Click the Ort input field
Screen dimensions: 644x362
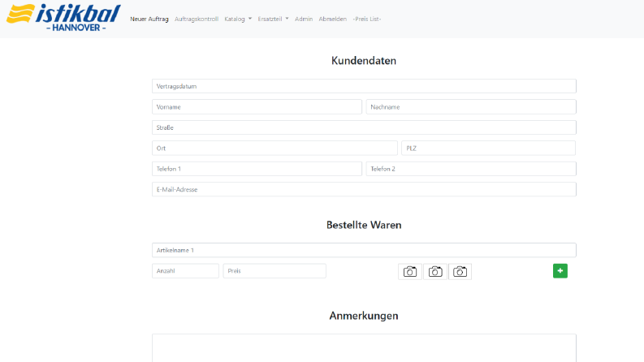point(274,149)
